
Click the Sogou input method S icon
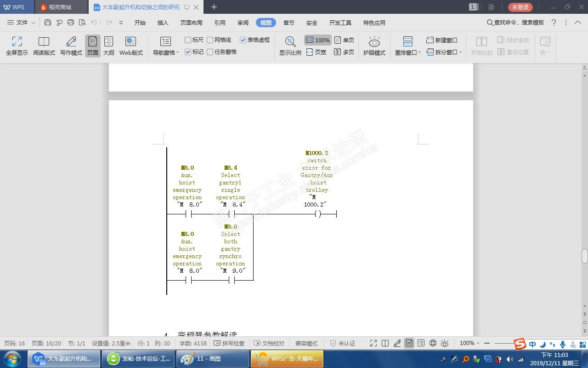520,344
